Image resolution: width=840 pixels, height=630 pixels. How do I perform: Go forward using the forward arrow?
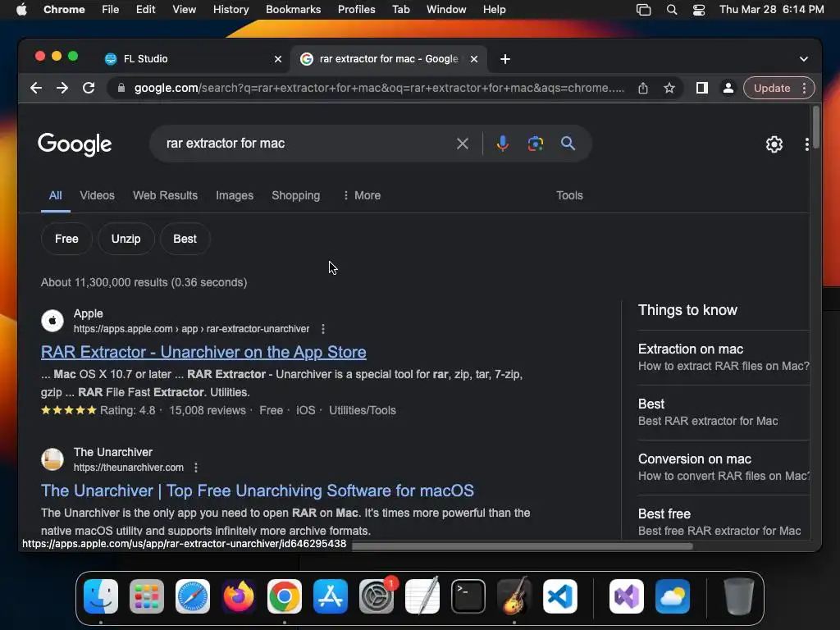tap(62, 88)
